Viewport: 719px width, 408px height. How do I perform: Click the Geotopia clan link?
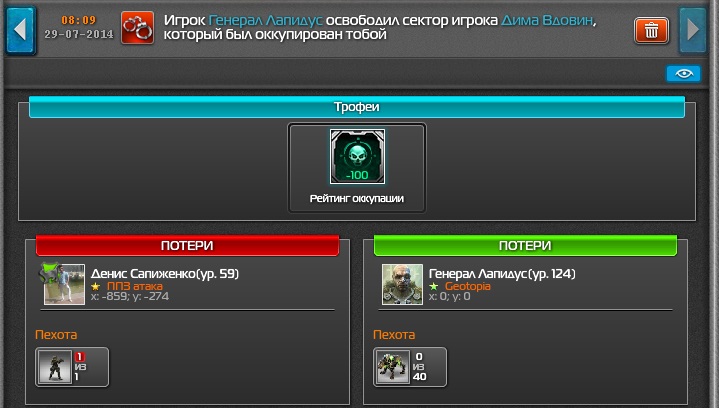[x=467, y=286]
